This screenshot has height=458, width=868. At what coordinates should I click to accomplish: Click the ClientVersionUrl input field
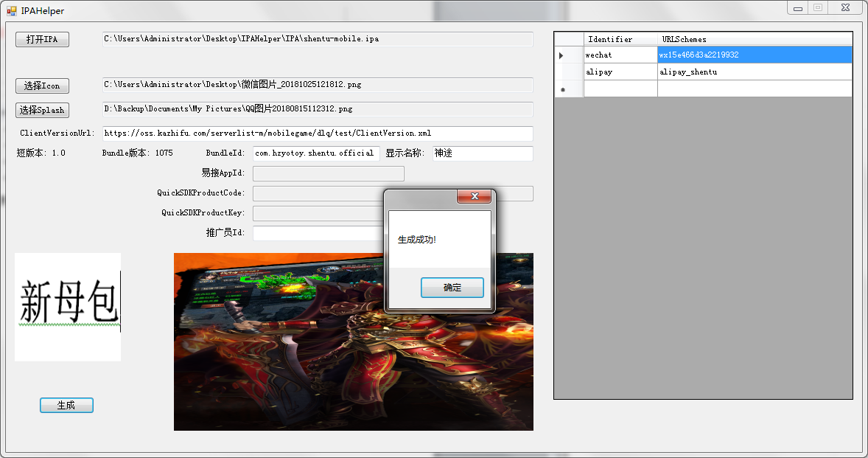pyautogui.click(x=318, y=133)
